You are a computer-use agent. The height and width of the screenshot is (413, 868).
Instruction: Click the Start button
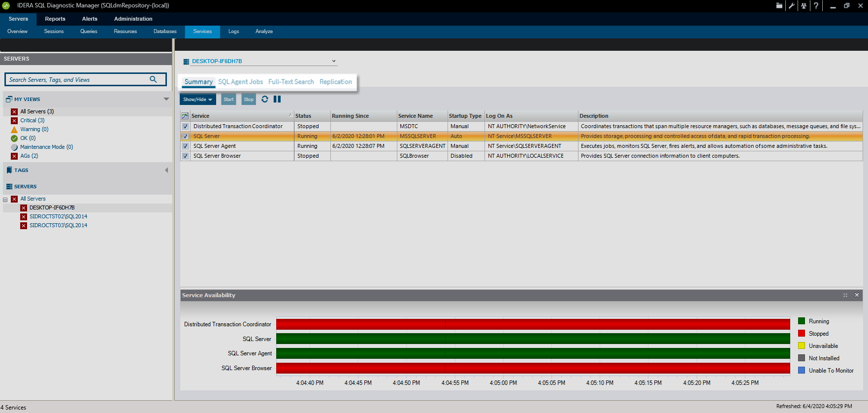(x=228, y=99)
